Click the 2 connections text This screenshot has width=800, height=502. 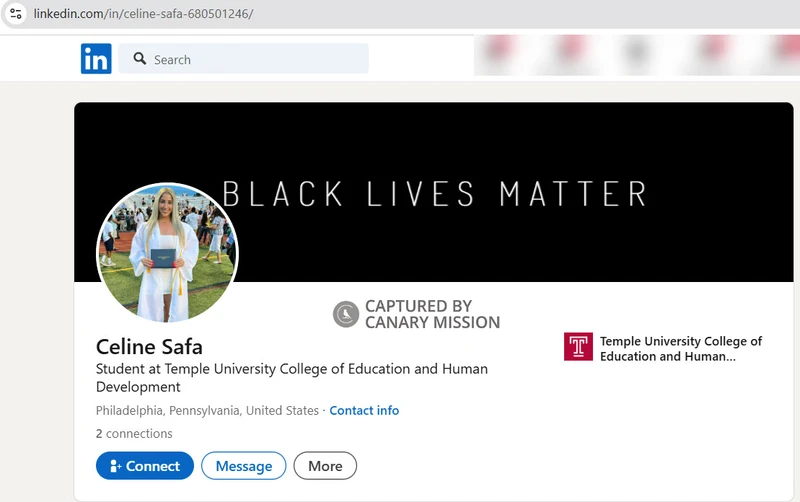pos(134,434)
